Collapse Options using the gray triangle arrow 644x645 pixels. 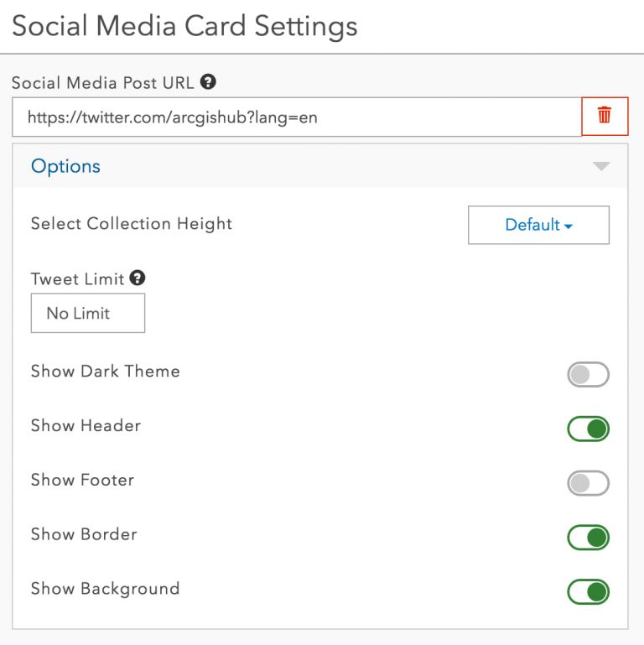click(600, 166)
